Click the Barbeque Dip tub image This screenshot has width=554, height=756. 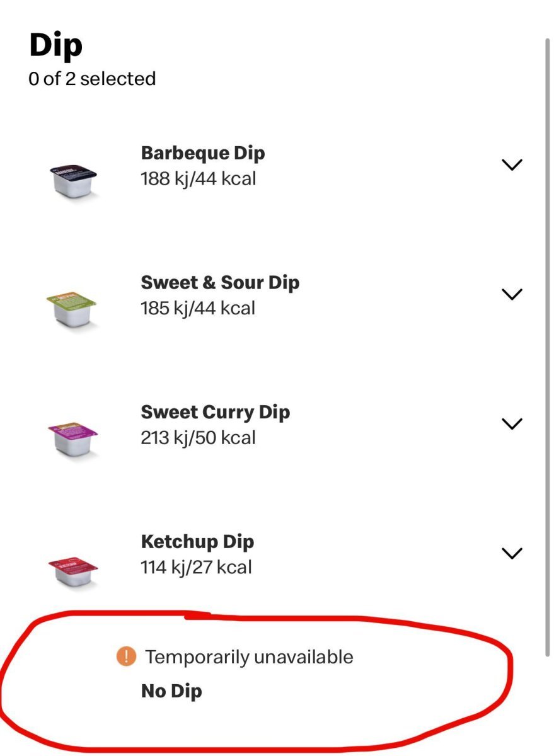[74, 181]
